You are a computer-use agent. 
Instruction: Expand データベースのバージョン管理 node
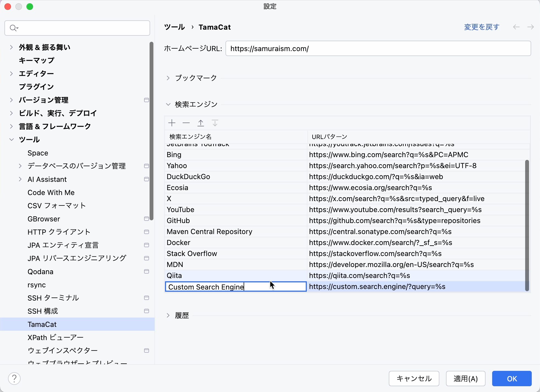tap(20, 166)
